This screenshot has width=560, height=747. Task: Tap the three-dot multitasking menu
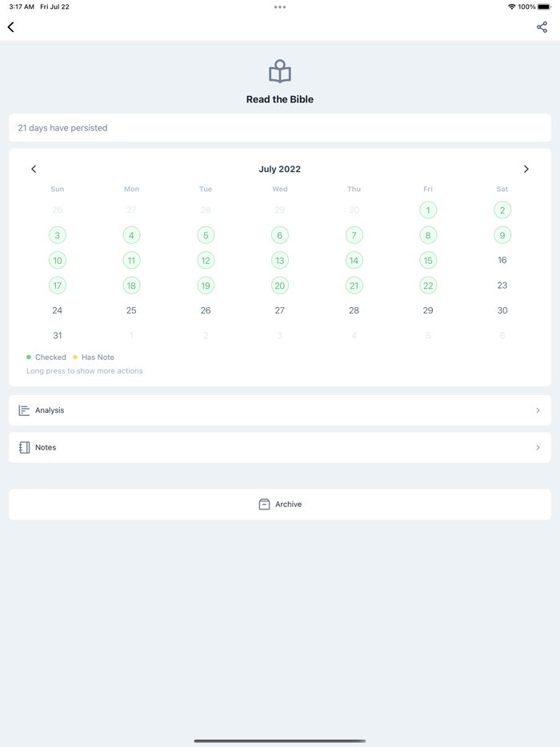coord(280,7)
